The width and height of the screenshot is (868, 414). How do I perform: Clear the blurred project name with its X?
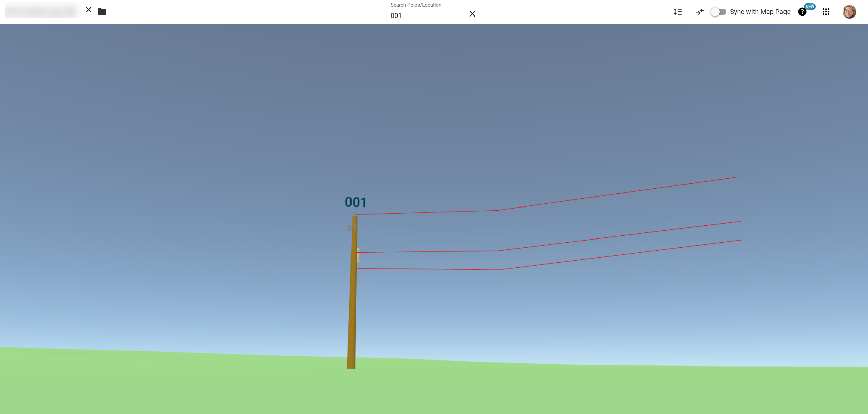point(89,10)
